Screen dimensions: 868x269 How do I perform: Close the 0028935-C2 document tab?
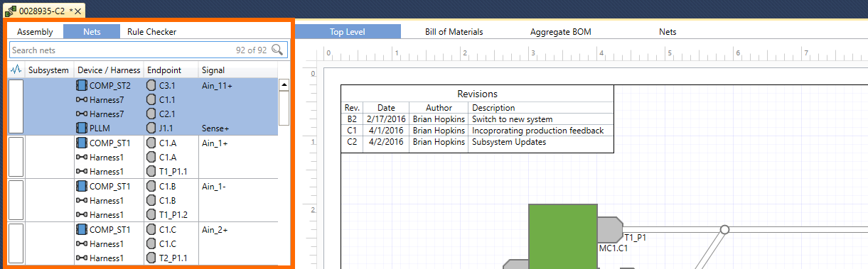pos(77,11)
